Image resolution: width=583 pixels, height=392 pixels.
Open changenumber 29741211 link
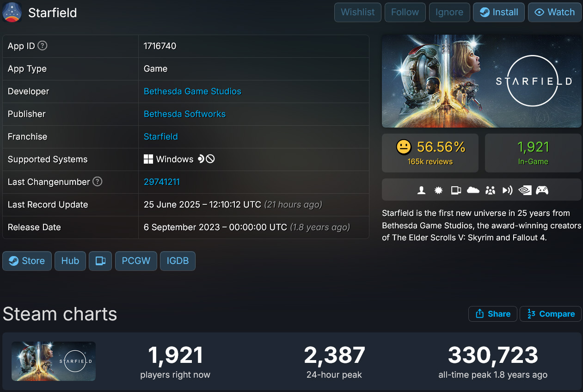click(161, 182)
